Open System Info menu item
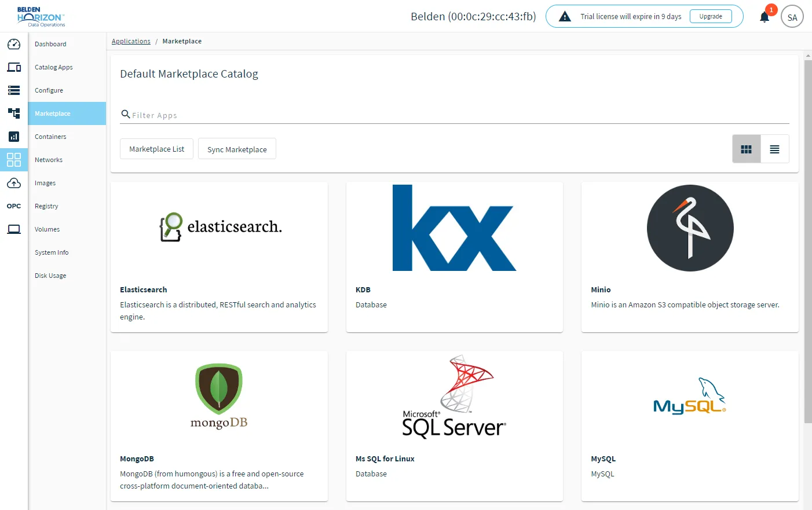Image resolution: width=812 pixels, height=510 pixels. [x=67, y=252]
